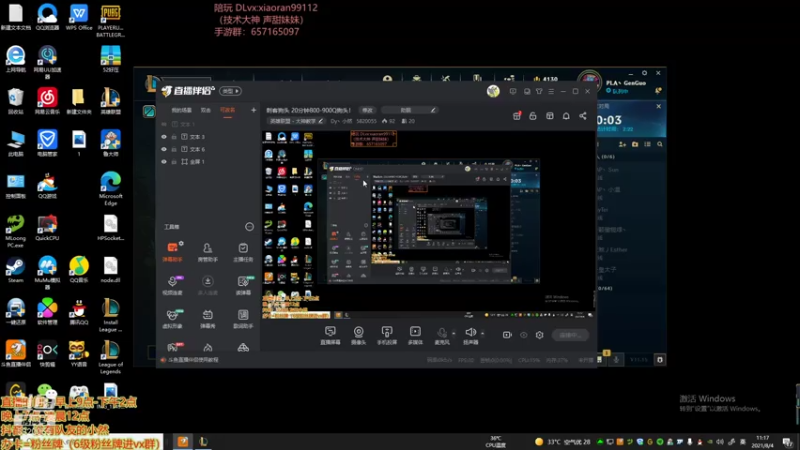This screenshot has width=800, height=450.
Task: Open the 虚拟形象 tool
Action: [173, 318]
